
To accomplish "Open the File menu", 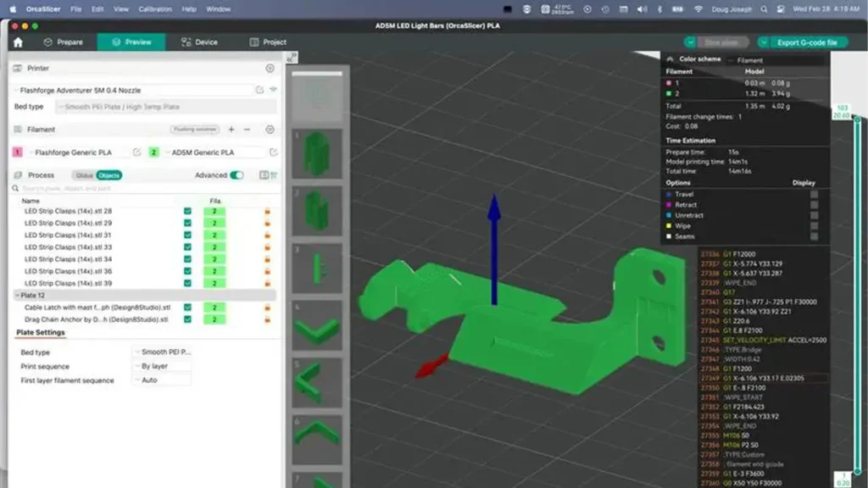I will (x=75, y=9).
